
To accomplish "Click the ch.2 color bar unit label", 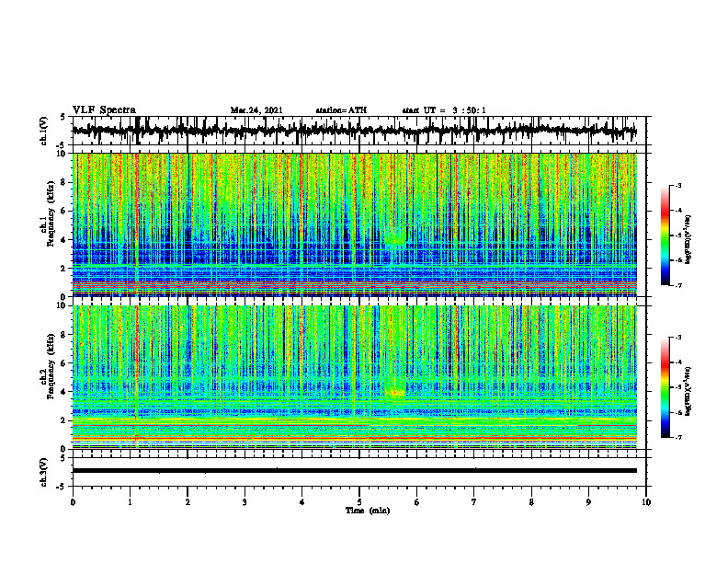I will point(688,391).
